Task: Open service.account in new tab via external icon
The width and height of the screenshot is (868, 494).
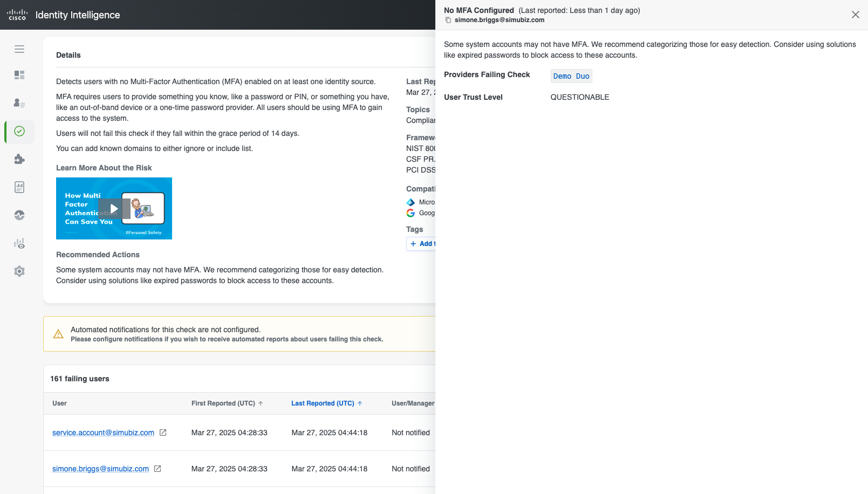Action: 163,433
